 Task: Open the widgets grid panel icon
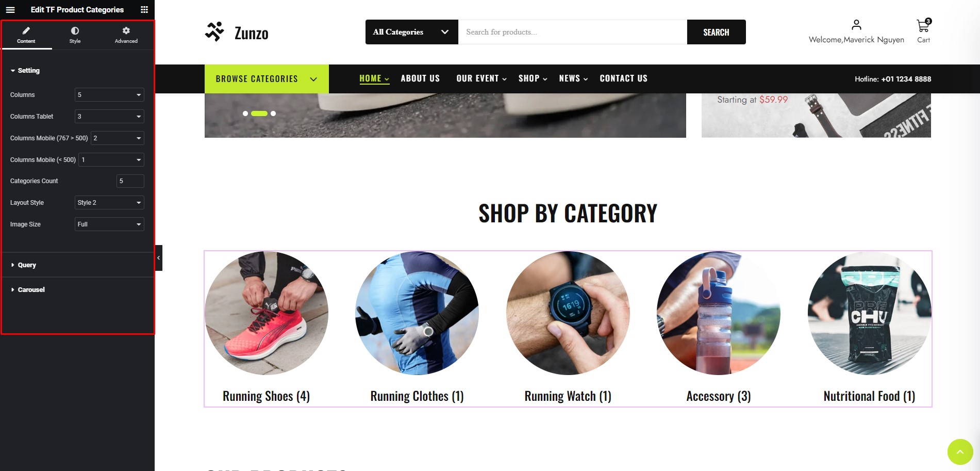pyautogui.click(x=144, y=10)
